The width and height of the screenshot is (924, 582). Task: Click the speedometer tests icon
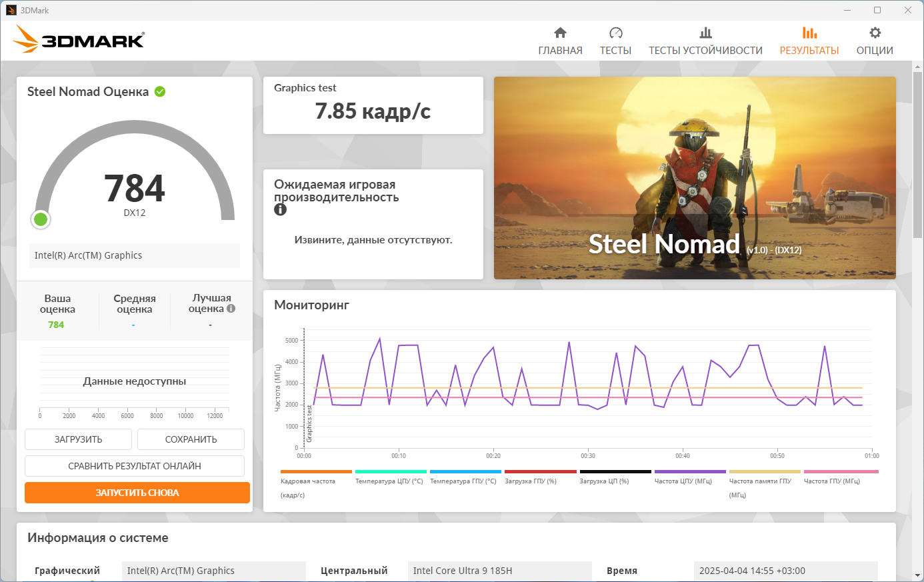(615, 33)
